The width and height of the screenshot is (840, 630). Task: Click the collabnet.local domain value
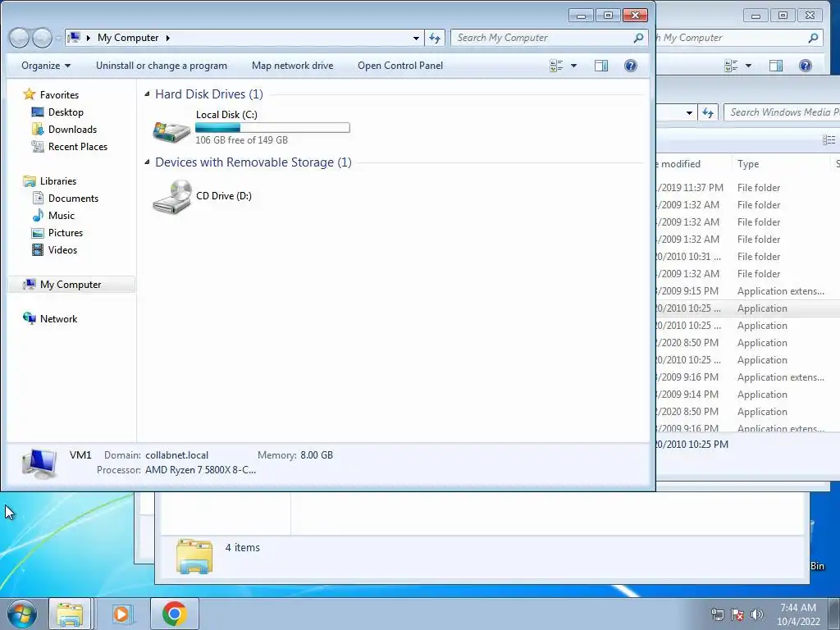(177, 455)
